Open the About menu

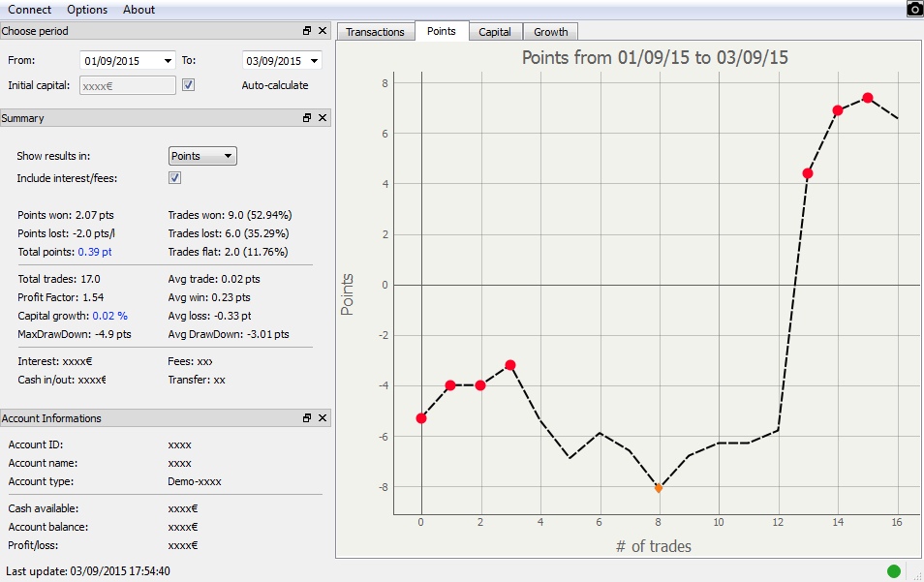[x=139, y=10]
